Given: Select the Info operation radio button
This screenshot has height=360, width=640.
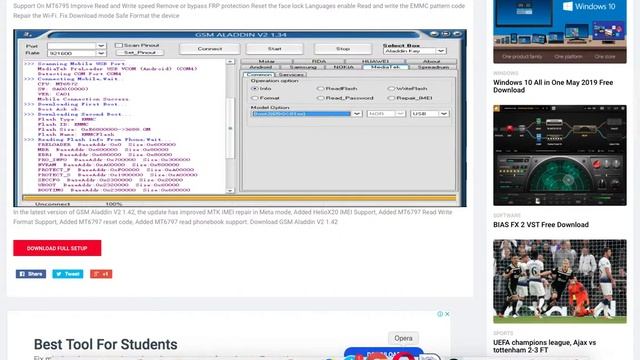Looking at the screenshot, I should tap(255, 88).
